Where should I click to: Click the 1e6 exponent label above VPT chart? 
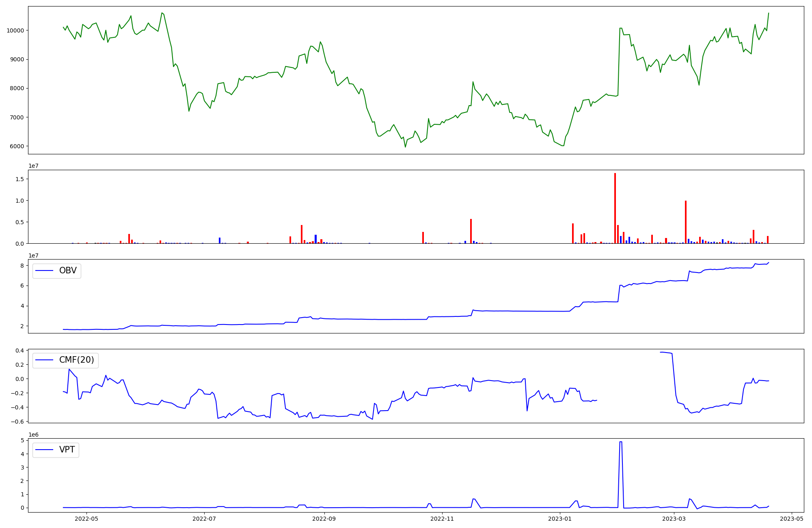pyautogui.click(x=33, y=435)
